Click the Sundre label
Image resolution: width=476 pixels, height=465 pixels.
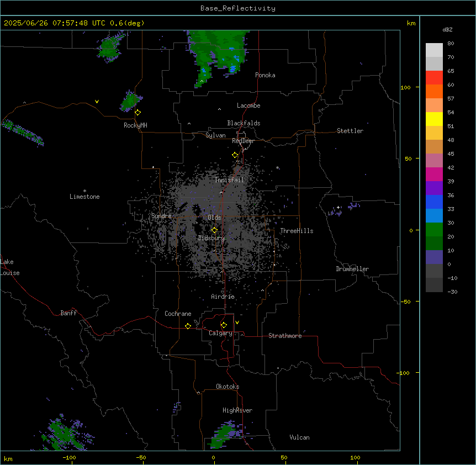pyautogui.click(x=161, y=216)
